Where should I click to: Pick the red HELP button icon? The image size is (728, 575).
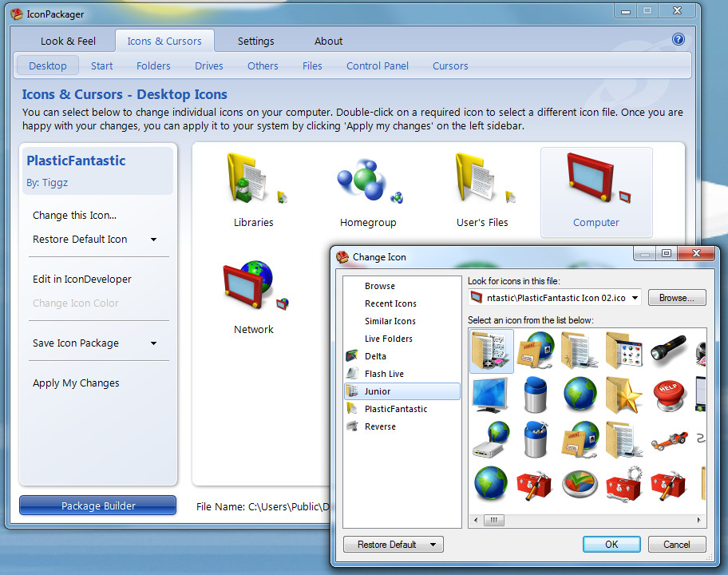point(668,396)
